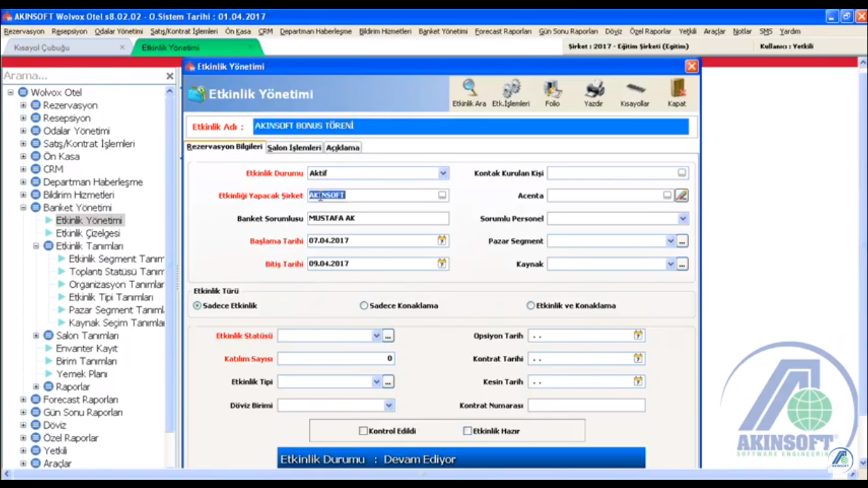Screen dimensions: 868x488
Task: Collapse the Etkinlik Tanımları tree node
Action: tap(36, 246)
